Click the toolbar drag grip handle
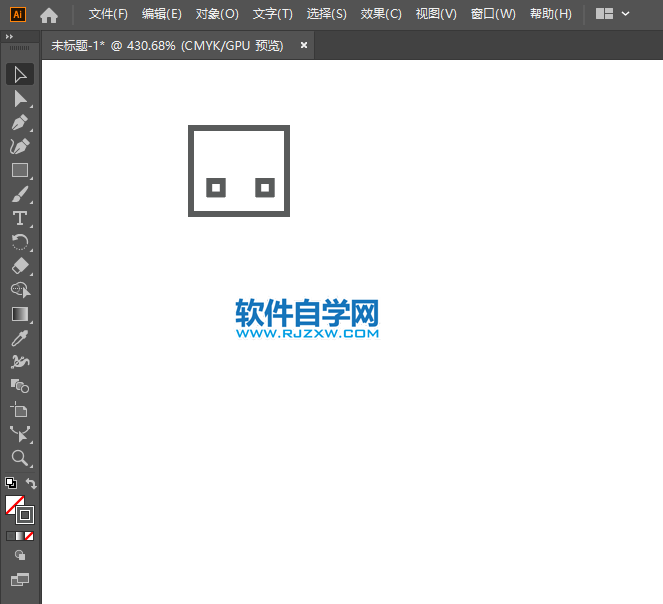Image resolution: width=663 pixels, height=604 pixels. tap(20, 48)
